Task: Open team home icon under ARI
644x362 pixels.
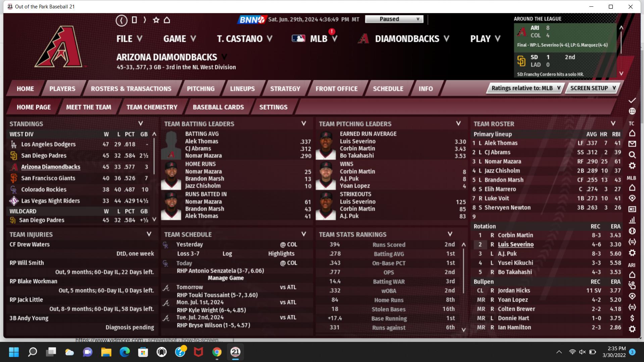Action: click(x=632, y=275)
